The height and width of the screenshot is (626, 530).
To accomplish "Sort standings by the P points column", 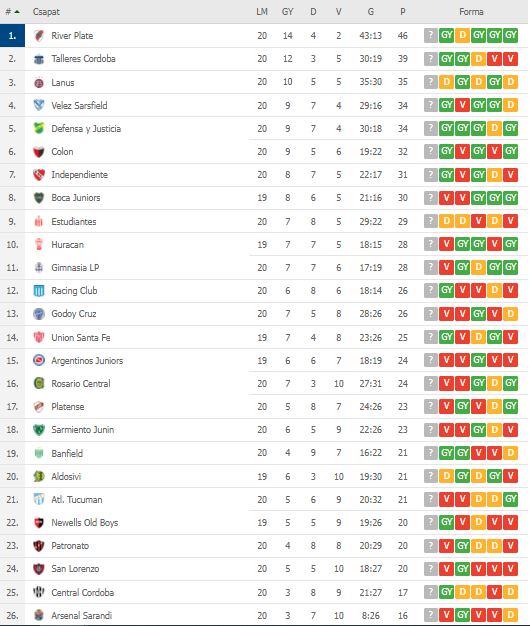I will (403, 12).
